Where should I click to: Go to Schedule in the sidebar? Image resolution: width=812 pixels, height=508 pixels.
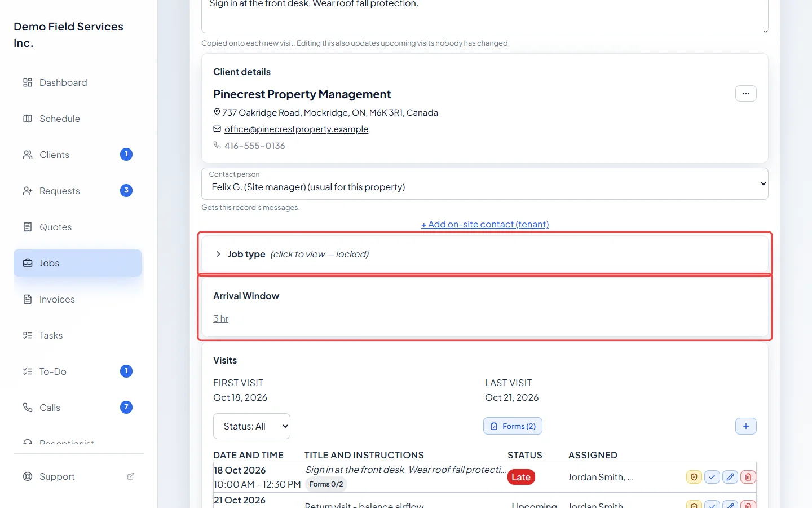coord(77,119)
